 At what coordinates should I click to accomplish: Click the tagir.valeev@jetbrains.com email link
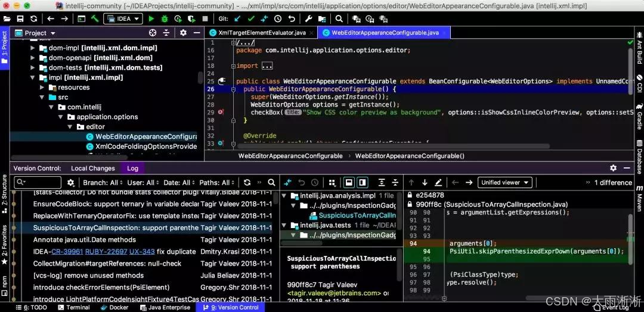pos(334,293)
